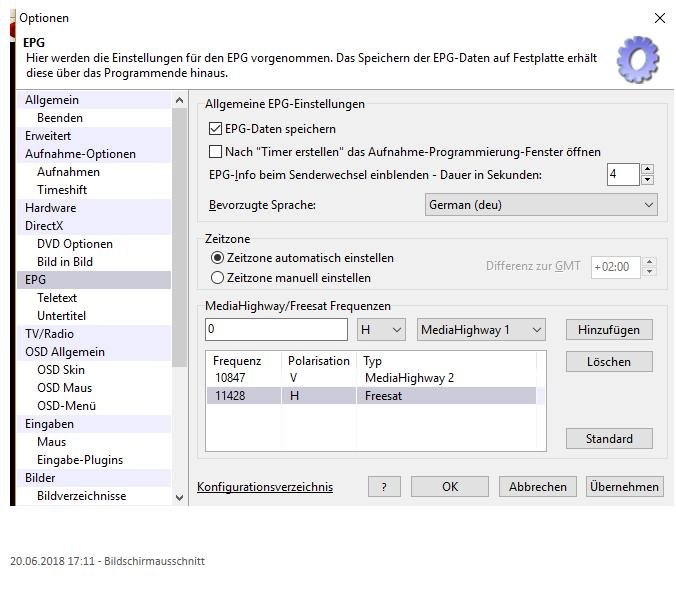This screenshot has width=676, height=595.
Task: Select Zeitzone manuell einstellen option
Action: click(218, 278)
